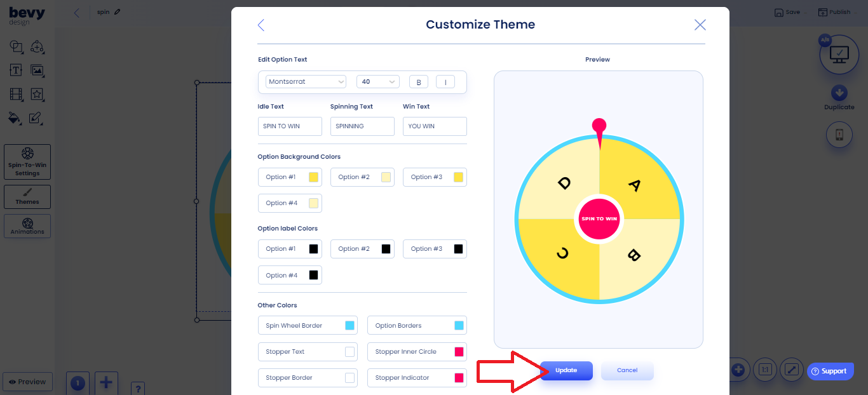
Task: Click the back arrow in Customize Theme dialog
Action: (x=261, y=25)
